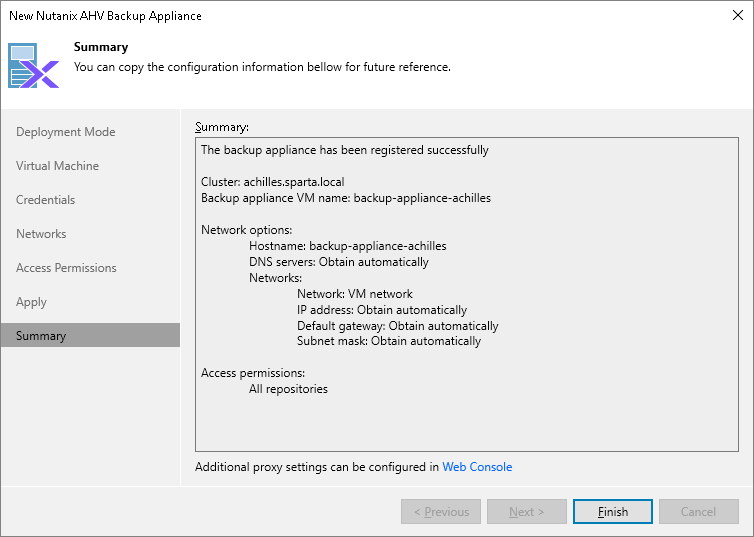Click the disabled Previous button
754x537 pixels.
click(441, 512)
